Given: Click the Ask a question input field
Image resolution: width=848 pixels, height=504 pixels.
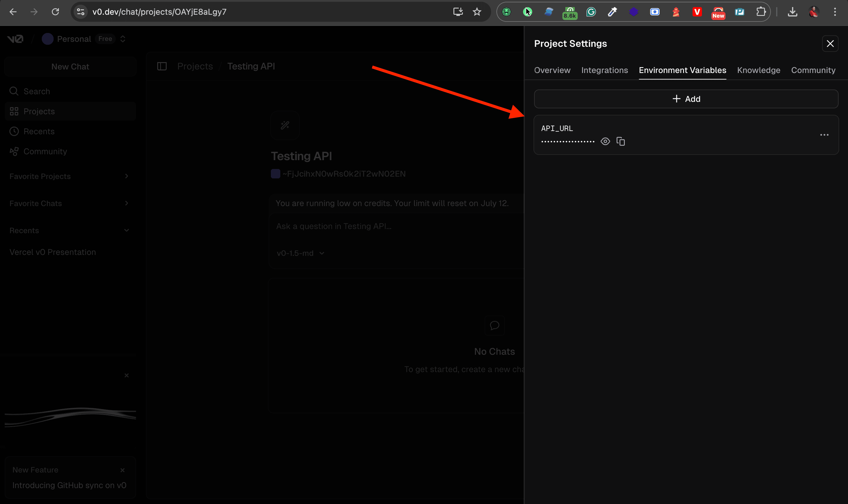Looking at the screenshot, I should [x=397, y=226].
